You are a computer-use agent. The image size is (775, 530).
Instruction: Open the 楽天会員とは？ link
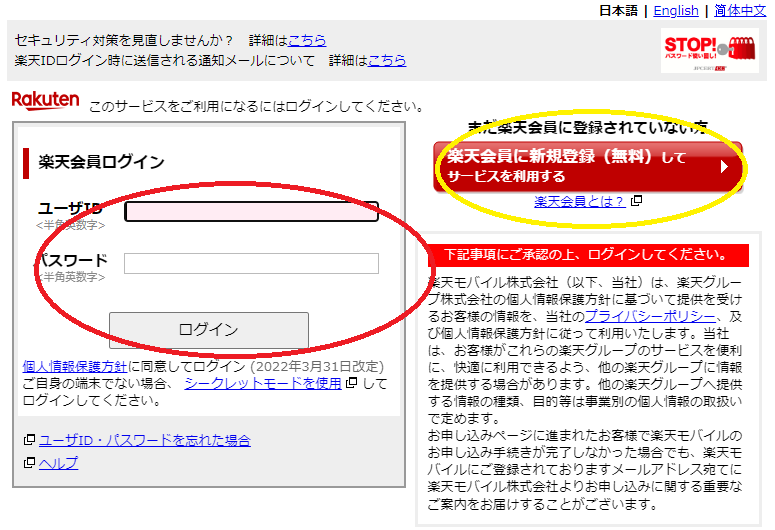[580, 202]
